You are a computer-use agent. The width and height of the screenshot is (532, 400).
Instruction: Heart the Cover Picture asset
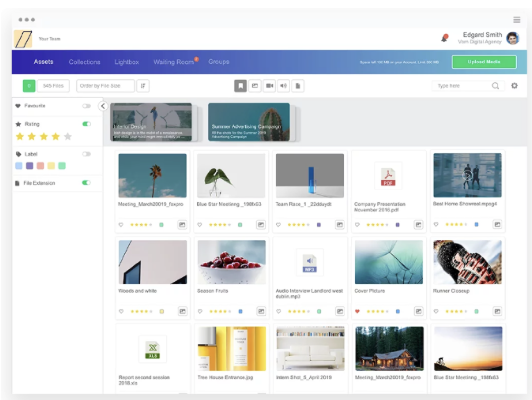point(357,311)
